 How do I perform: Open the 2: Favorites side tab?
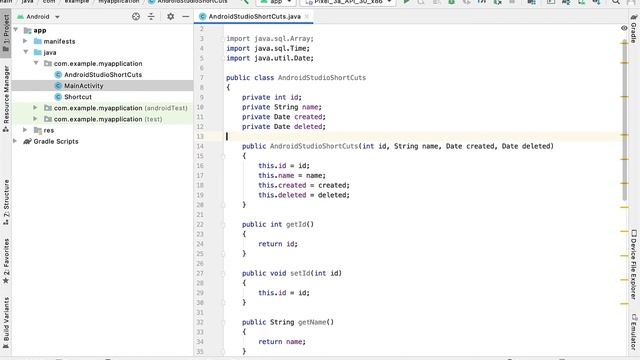(x=6, y=261)
